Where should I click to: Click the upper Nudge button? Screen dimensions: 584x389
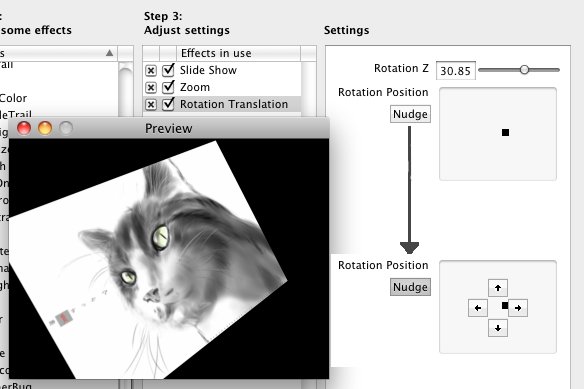410,114
